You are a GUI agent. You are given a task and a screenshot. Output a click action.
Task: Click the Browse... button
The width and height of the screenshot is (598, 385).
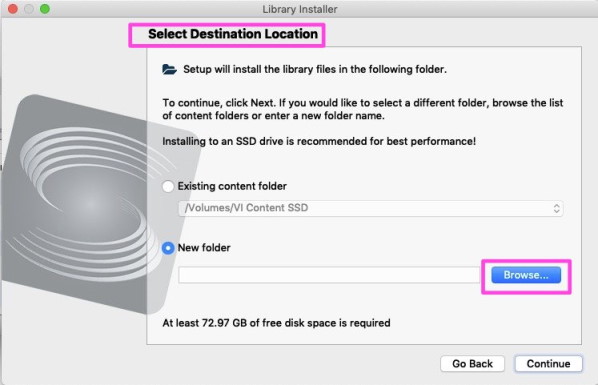pyautogui.click(x=526, y=275)
